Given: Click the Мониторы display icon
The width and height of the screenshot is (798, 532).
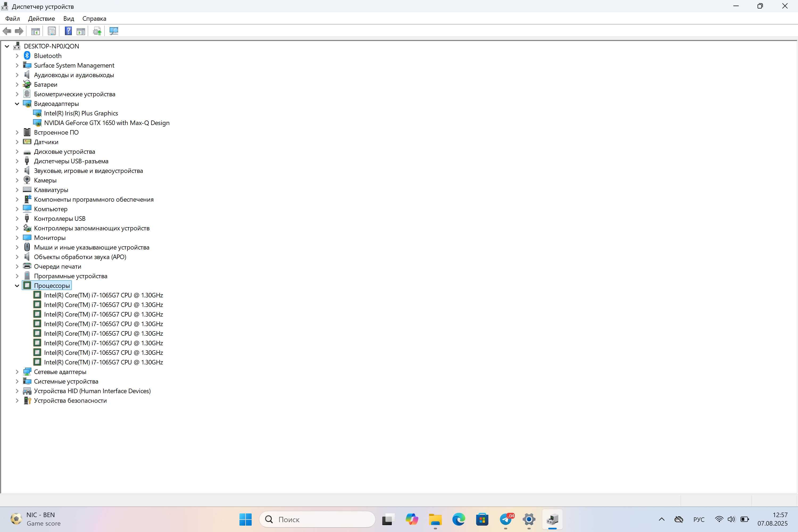Looking at the screenshot, I should coord(27,238).
